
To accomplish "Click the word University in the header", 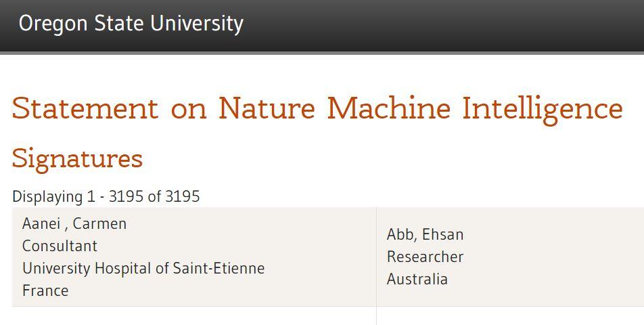I will coord(197,24).
